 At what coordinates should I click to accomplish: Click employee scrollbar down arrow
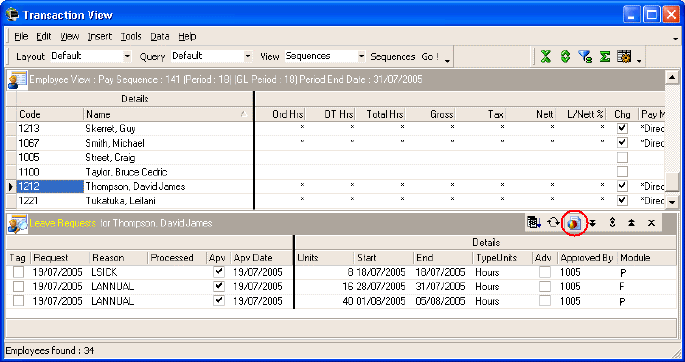pyautogui.click(x=671, y=202)
